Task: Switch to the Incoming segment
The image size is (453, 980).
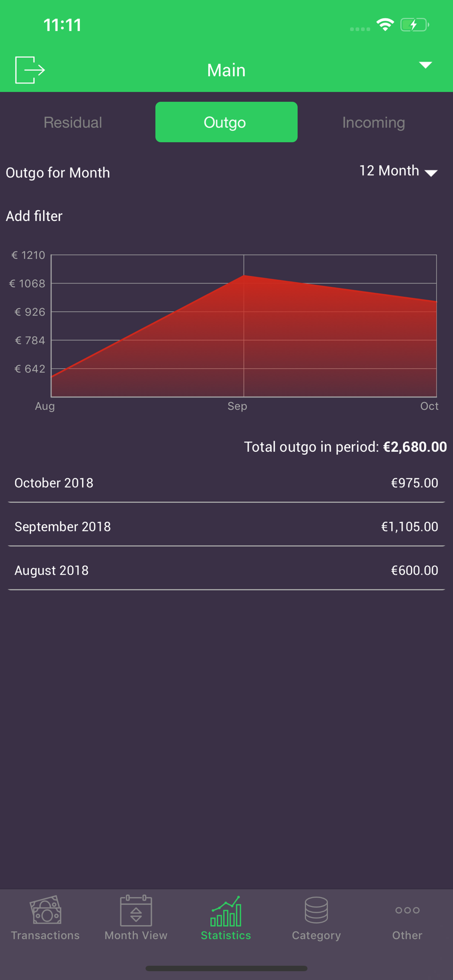Action: click(x=374, y=122)
